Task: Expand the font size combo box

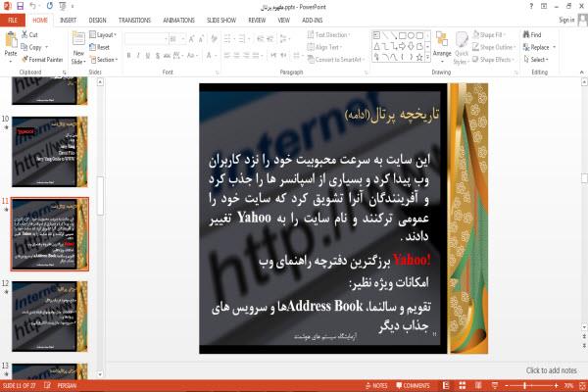Action: coord(183,38)
